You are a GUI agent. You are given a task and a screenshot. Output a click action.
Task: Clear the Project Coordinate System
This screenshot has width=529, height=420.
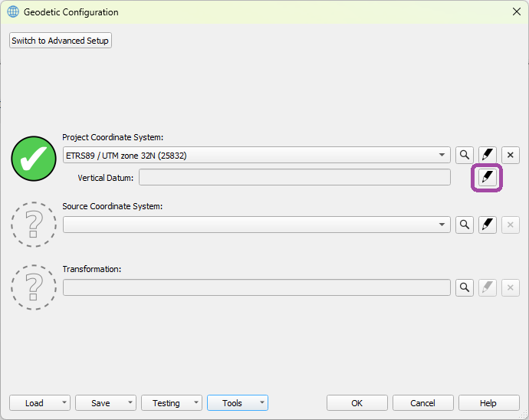511,156
